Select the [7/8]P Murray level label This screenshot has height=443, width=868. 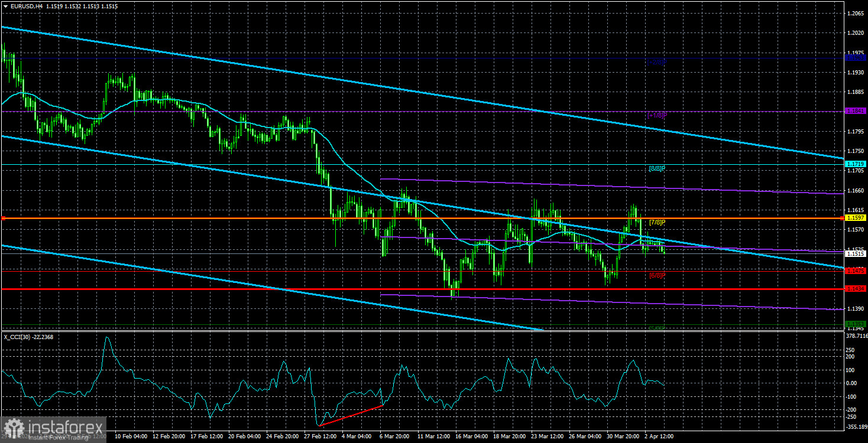[x=658, y=223]
